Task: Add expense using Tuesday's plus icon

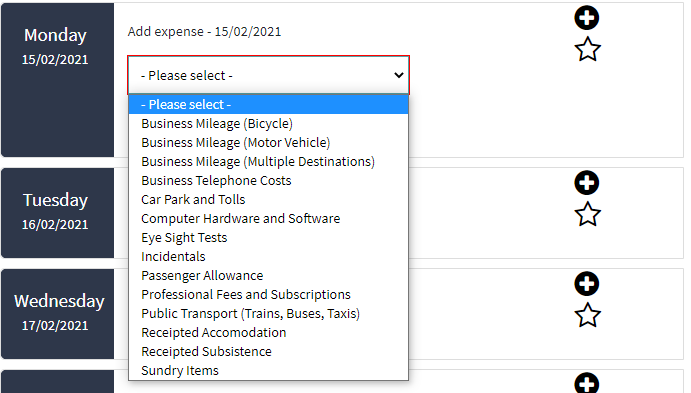Action: click(x=587, y=183)
